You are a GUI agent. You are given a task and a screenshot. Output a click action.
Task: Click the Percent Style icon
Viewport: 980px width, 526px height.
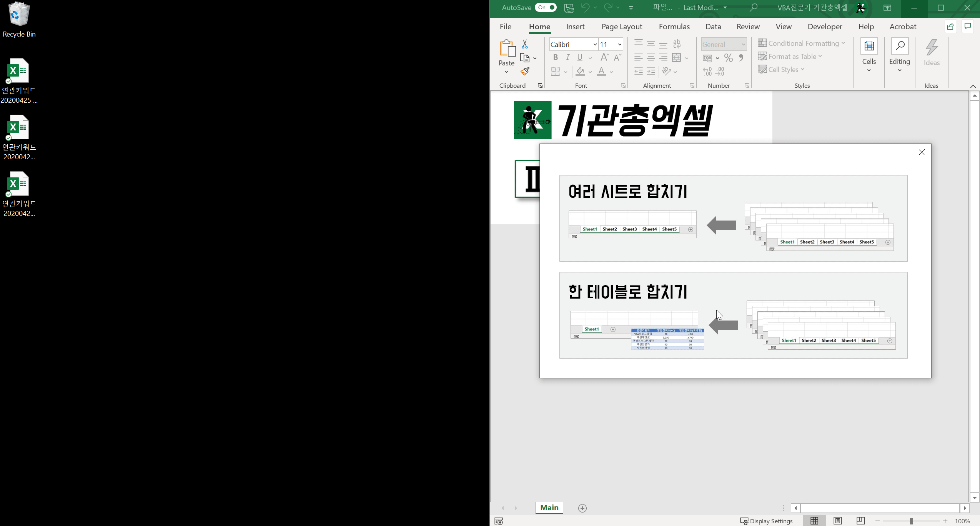(x=728, y=58)
